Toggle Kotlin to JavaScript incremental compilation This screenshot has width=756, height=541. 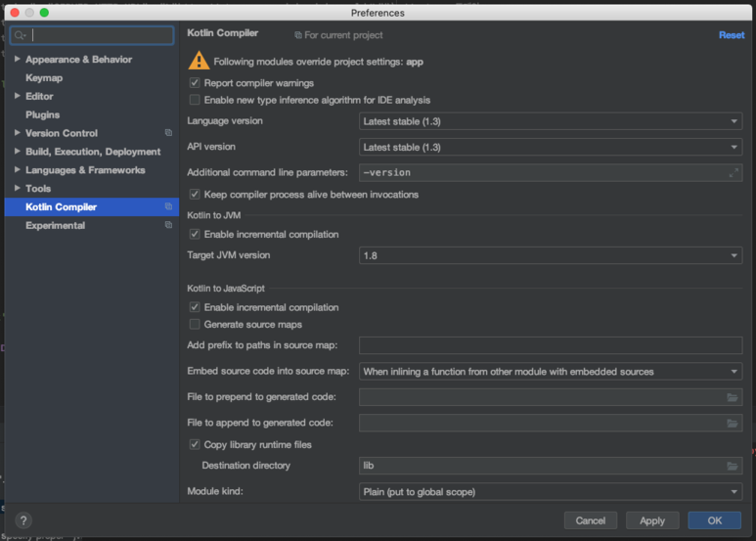[195, 307]
